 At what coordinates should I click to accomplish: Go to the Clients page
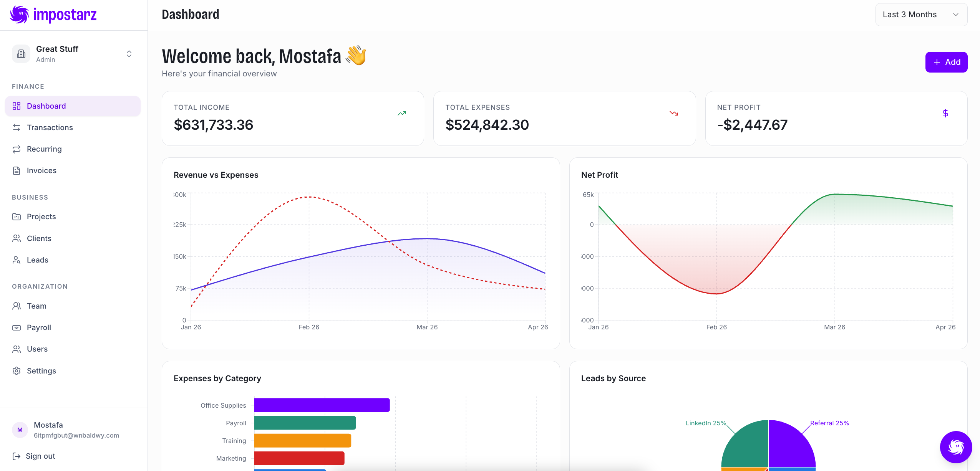pyautogui.click(x=39, y=238)
